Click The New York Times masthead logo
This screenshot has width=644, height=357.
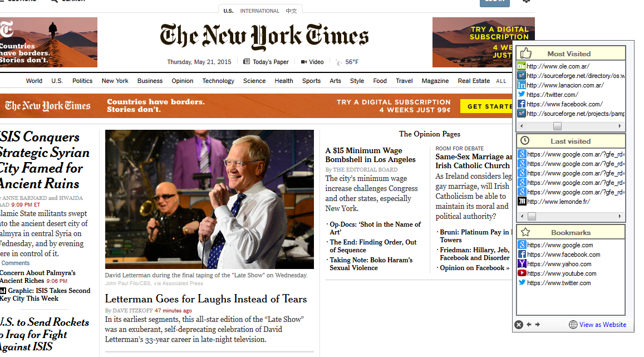point(264,36)
